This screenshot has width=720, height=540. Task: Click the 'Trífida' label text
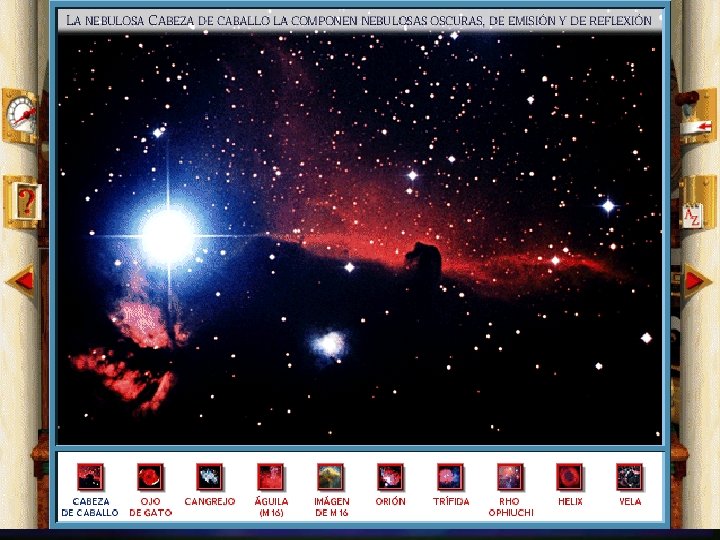[x=451, y=501]
